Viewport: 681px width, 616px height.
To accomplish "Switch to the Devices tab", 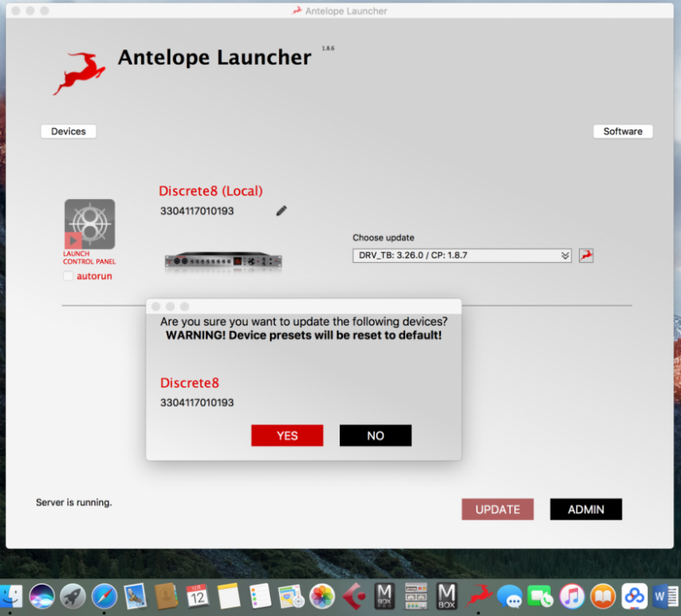I will pyautogui.click(x=68, y=131).
